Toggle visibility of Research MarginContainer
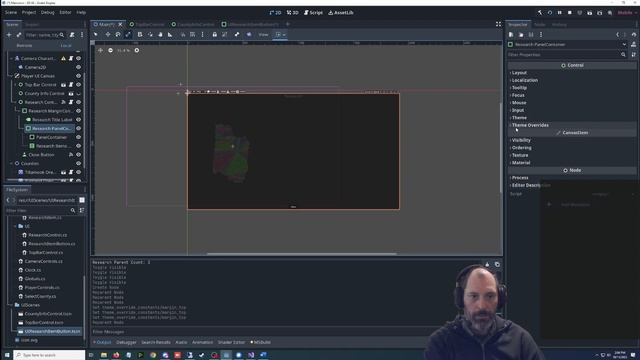 pos(78,111)
